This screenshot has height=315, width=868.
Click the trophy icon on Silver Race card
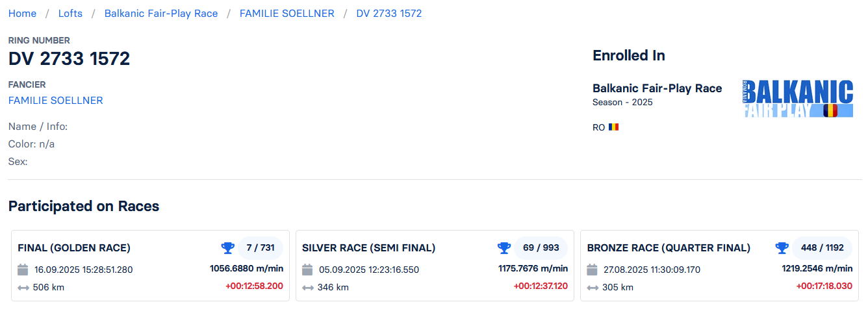(504, 247)
